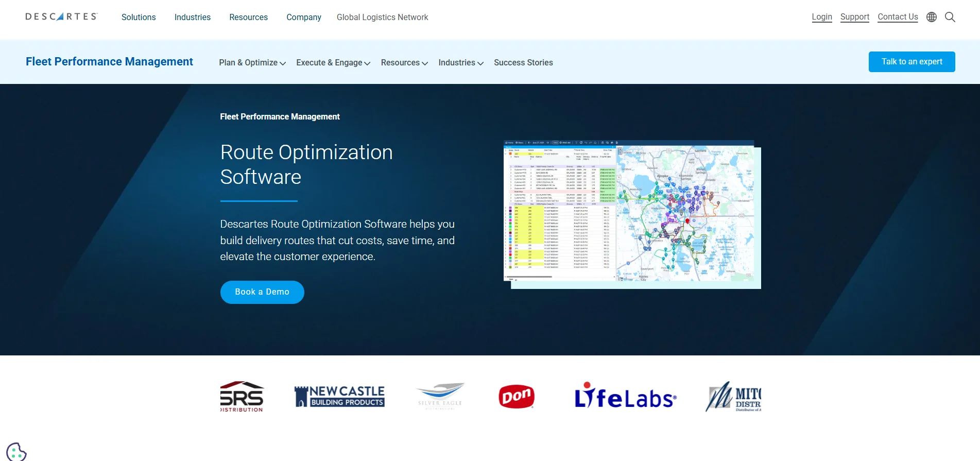Open the Fleet Performance Management heading link

109,61
